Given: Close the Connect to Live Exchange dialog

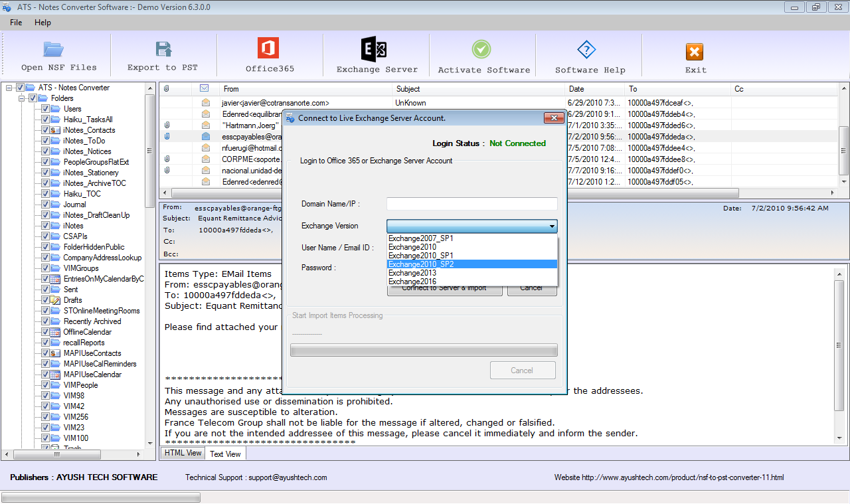Looking at the screenshot, I should (x=554, y=118).
